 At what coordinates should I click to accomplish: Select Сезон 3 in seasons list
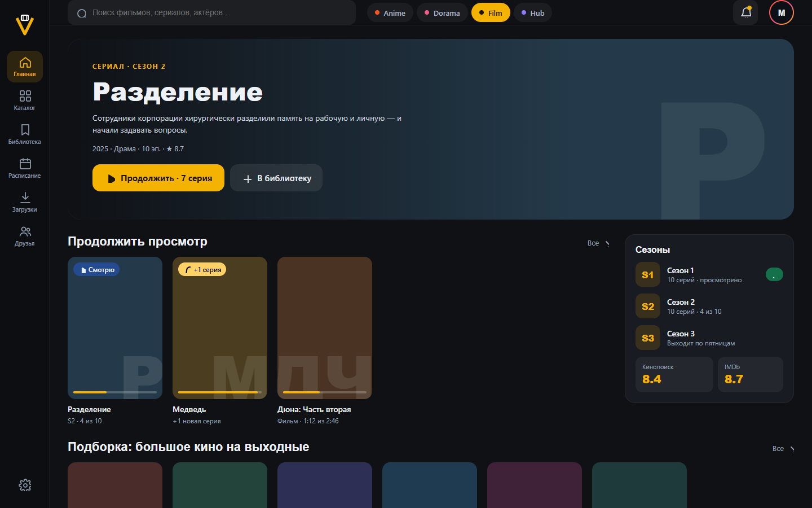[x=709, y=338]
